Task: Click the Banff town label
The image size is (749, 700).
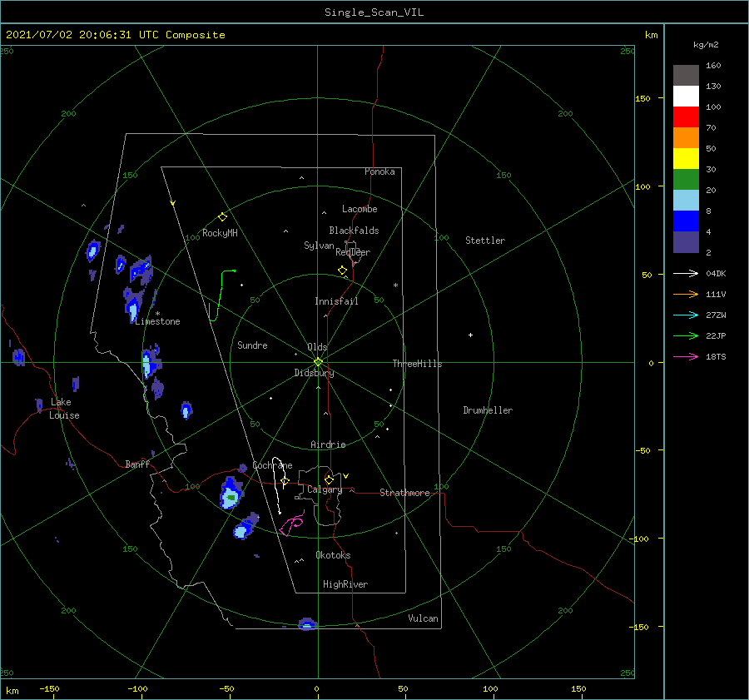Action: (x=137, y=464)
